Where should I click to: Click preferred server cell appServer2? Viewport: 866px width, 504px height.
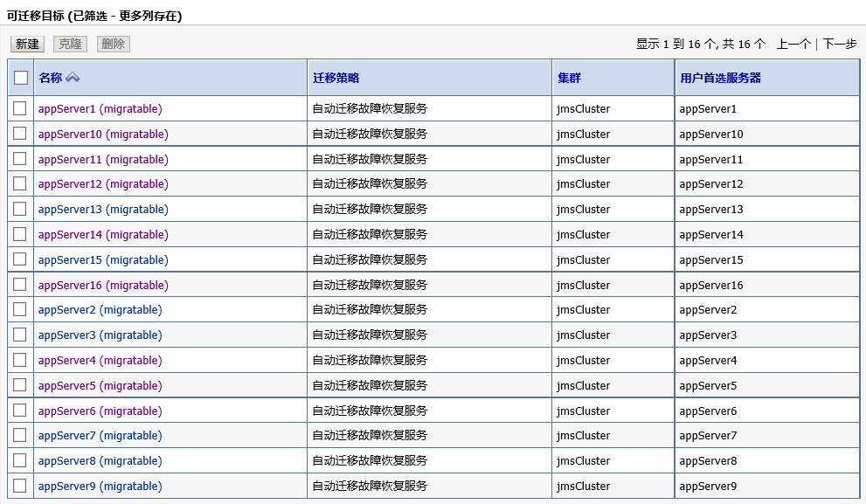(708, 310)
